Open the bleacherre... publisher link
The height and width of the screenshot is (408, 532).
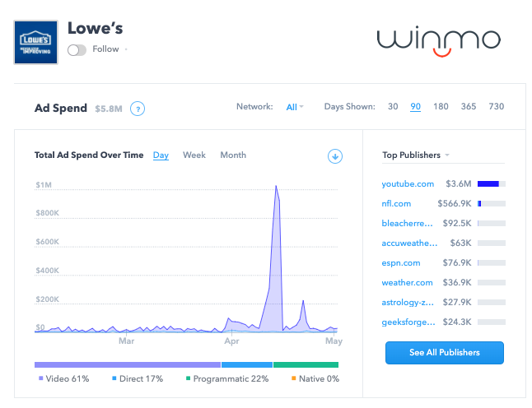pos(407,223)
